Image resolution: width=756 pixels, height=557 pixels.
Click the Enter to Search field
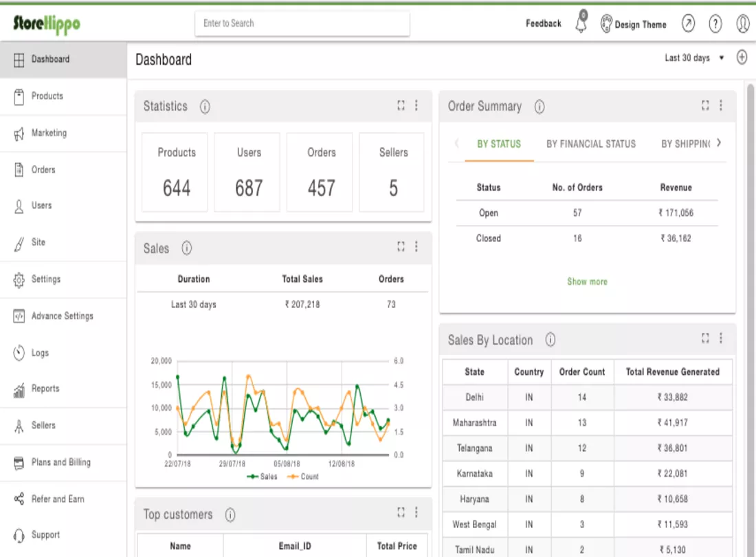[x=302, y=23]
